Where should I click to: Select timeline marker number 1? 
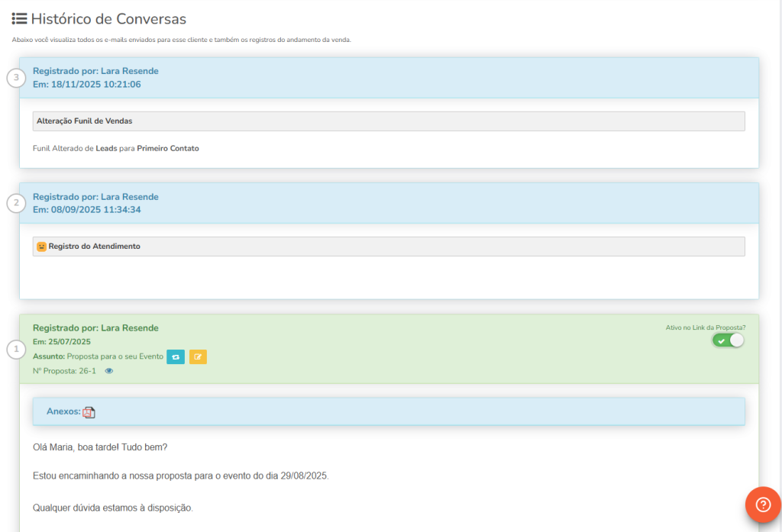tap(17, 350)
